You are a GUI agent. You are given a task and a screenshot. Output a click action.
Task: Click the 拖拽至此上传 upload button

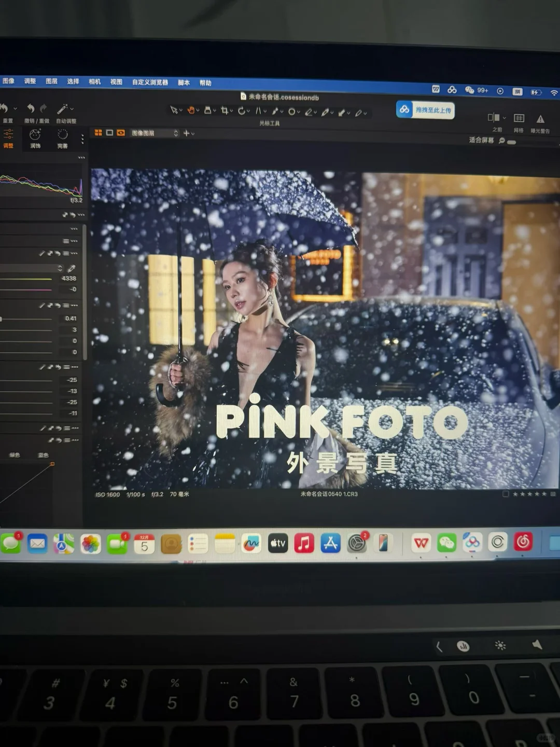426,110
